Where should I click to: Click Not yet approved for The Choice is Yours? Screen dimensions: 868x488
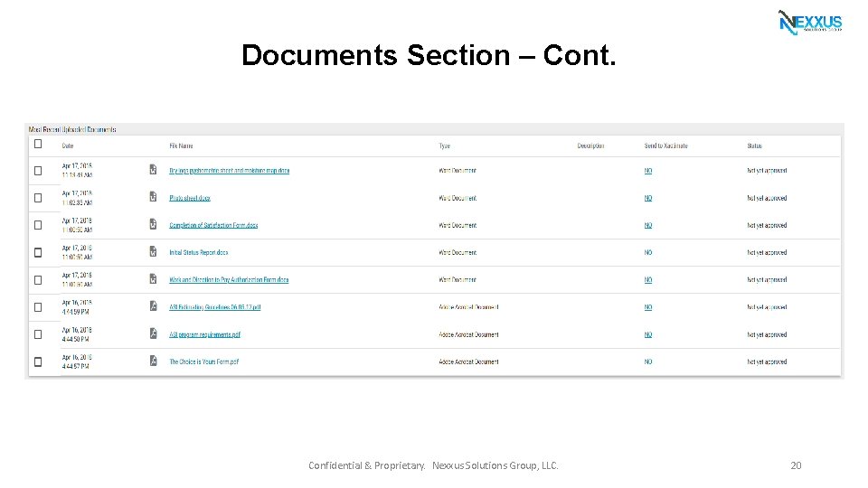pyautogui.click(x=767, y=361)
